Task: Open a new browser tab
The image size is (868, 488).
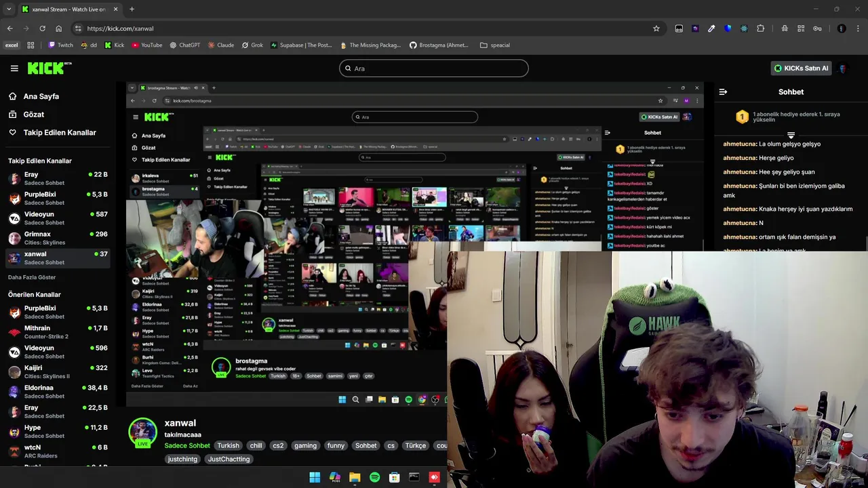Action: click(132, 9)
